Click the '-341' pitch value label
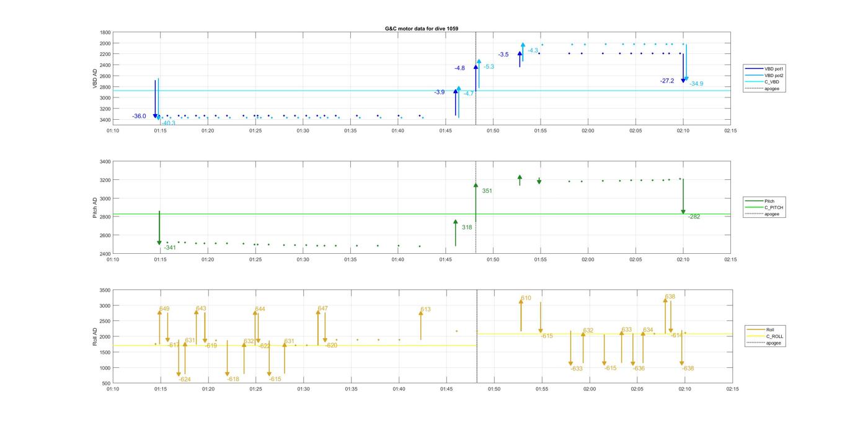The image size is (868, 430). coord(170,248)
